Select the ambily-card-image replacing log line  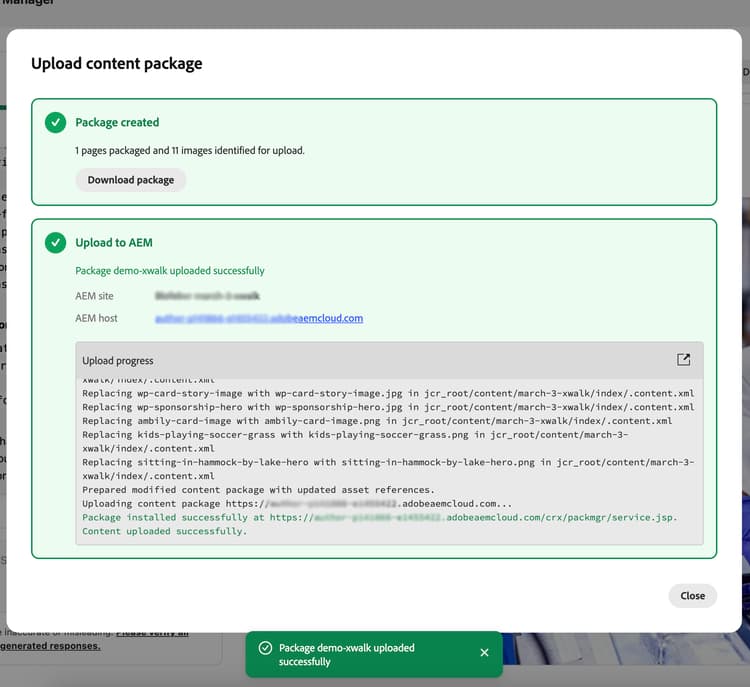pos(377,421)
